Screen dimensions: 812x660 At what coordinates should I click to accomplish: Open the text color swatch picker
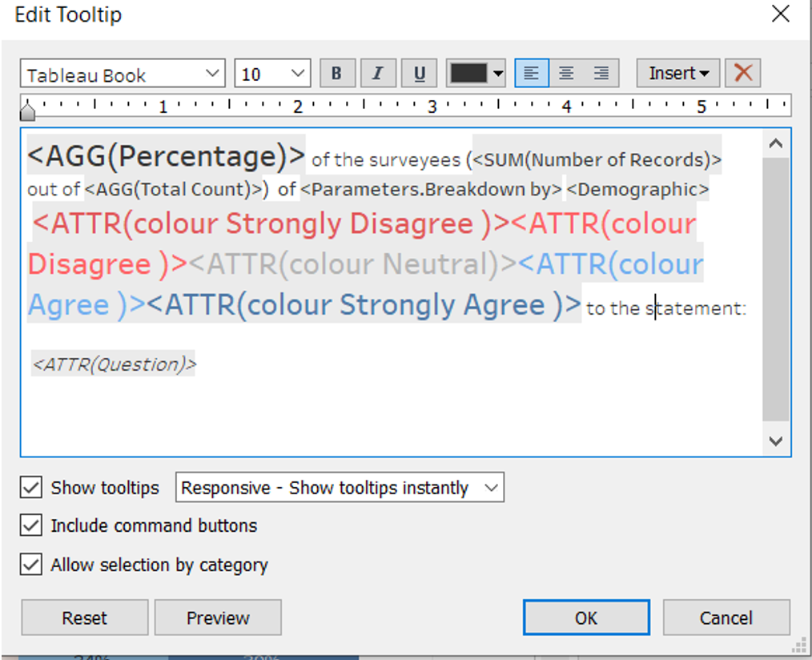[476, 74]
